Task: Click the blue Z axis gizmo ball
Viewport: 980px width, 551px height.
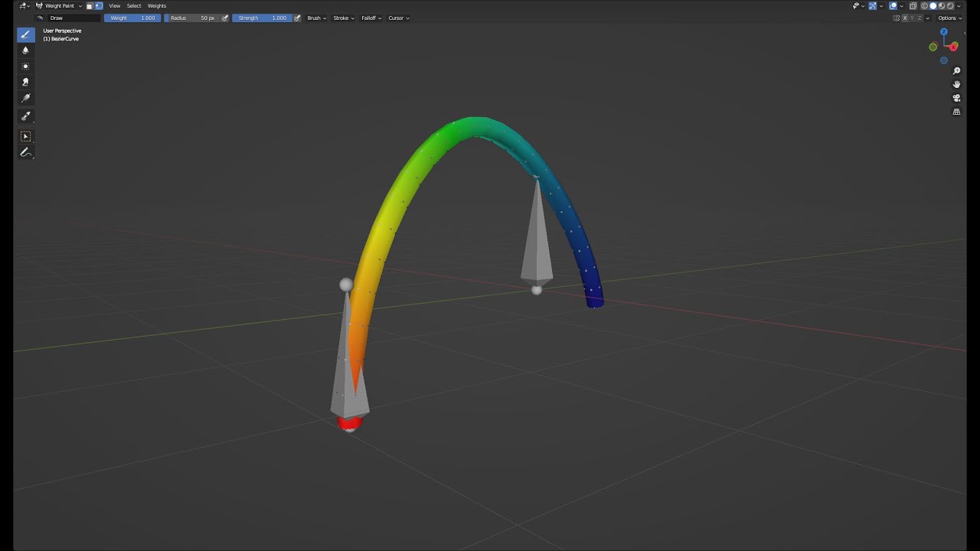Action: [944, 32]
